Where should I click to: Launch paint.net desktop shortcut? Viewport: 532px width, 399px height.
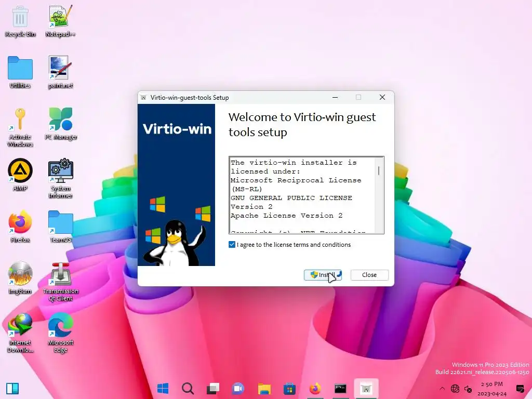pos(60,73)
